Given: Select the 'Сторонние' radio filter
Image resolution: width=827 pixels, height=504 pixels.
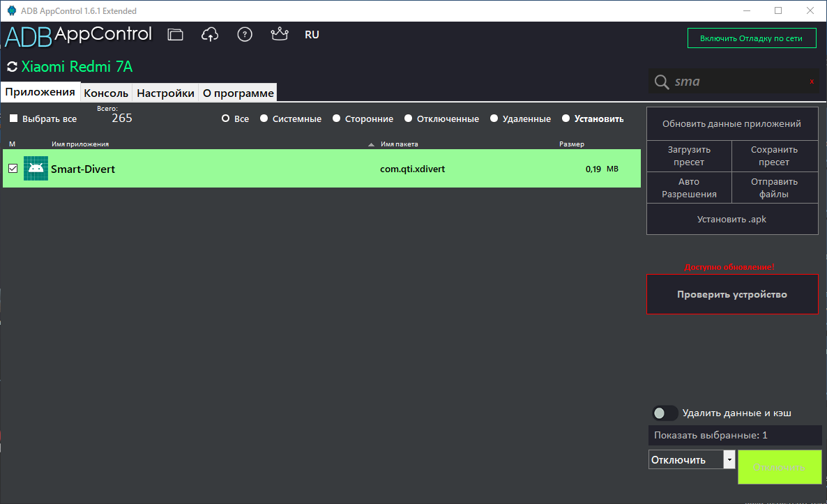Looking at the screenshot, I should [337, 119].
